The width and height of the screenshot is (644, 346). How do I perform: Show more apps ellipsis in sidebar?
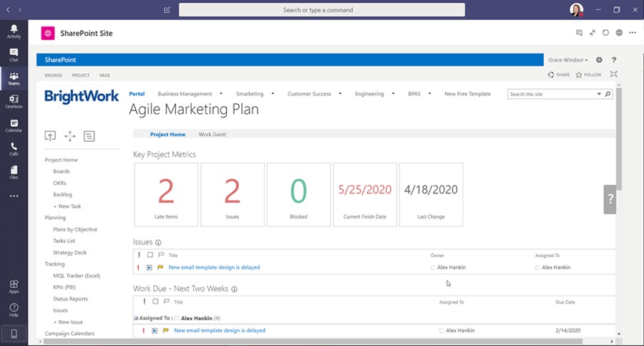point(14,196)
